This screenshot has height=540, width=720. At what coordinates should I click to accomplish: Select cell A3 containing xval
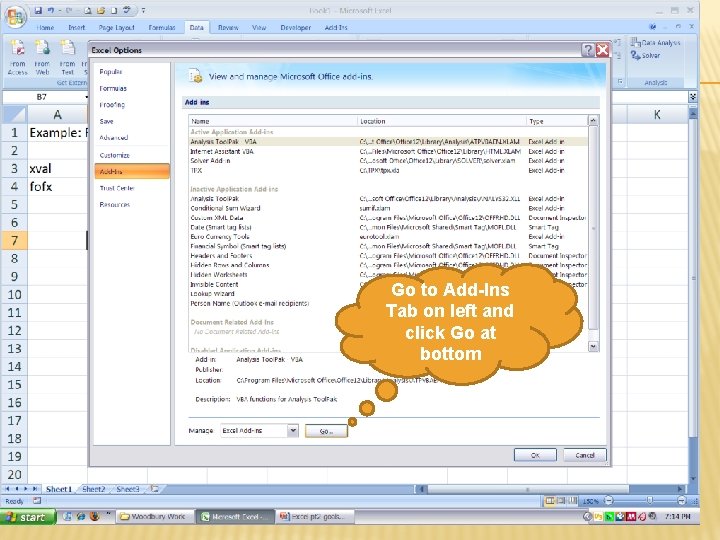click(x=57, y=169)
